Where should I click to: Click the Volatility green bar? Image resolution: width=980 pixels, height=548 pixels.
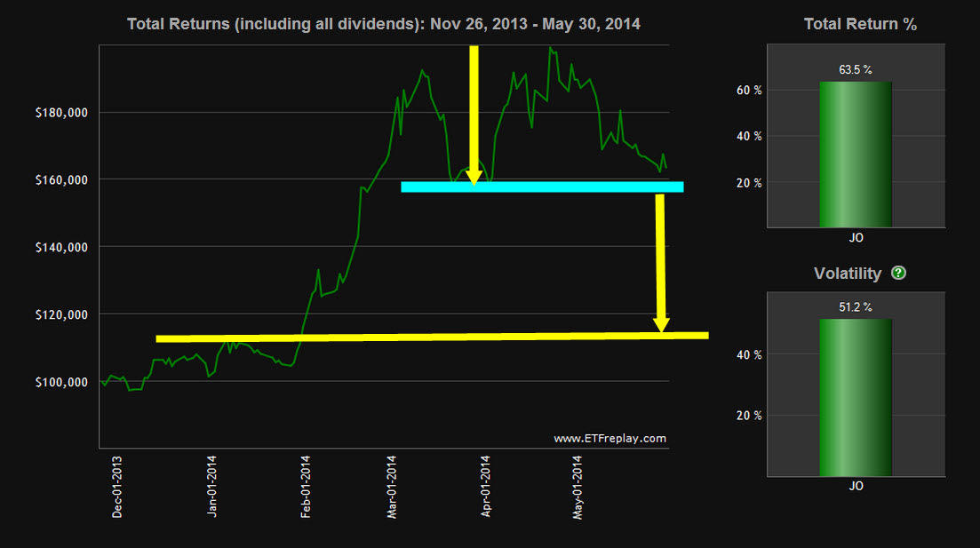pyautogui.click(x=855, y=397)
